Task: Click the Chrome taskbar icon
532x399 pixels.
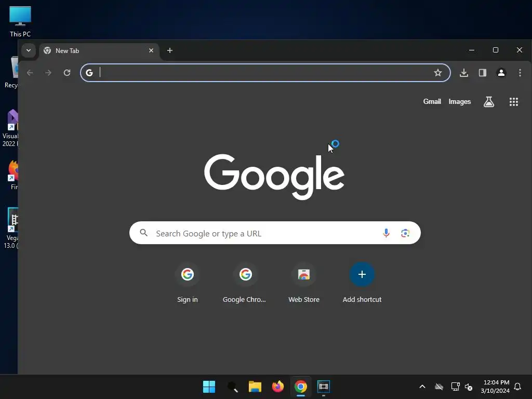Action: [301, 387]
